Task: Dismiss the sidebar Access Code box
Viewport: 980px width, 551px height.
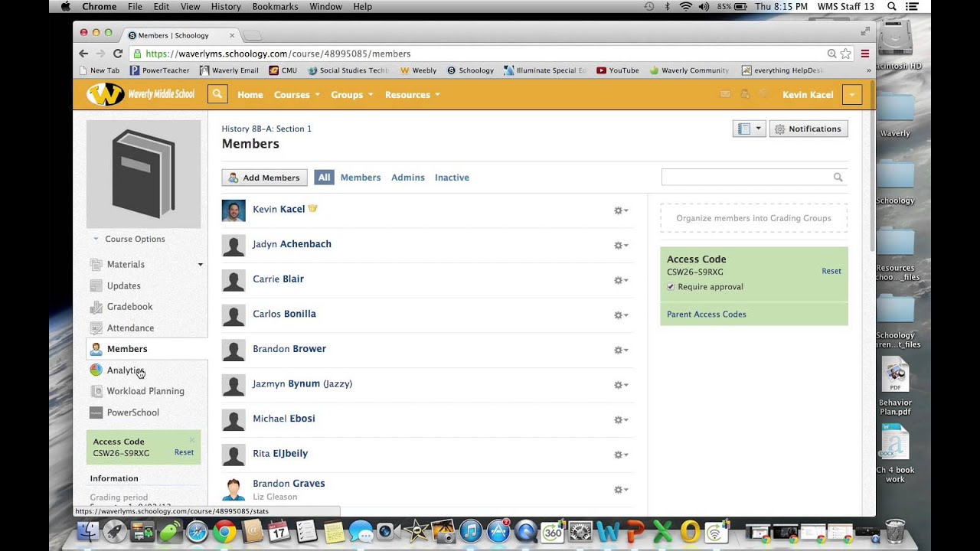Action: click(x=192, y=439)
